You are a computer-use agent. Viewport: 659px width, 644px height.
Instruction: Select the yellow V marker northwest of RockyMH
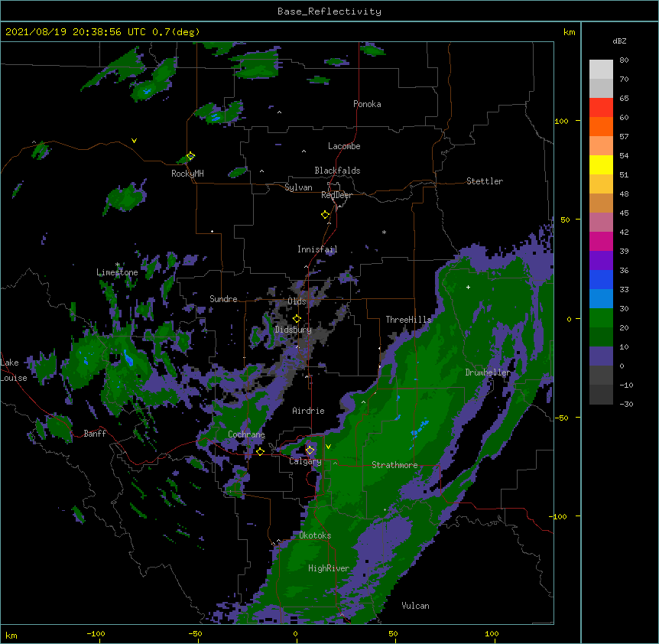click(134, 141)
